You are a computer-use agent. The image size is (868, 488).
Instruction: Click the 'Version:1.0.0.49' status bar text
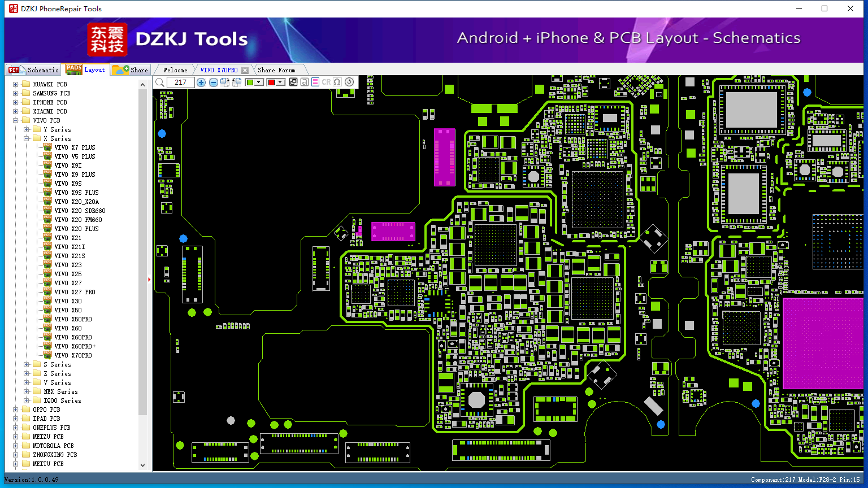(32, 480)
